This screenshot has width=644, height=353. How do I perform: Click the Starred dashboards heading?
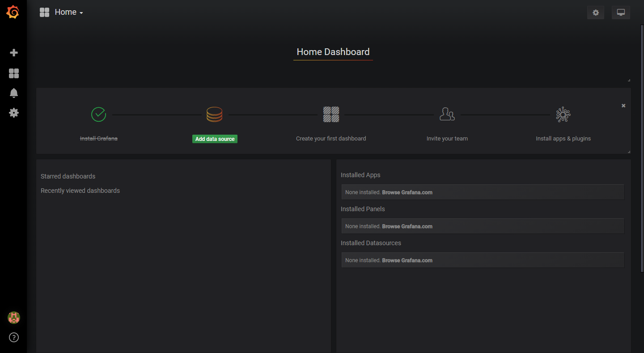[68, 176]
